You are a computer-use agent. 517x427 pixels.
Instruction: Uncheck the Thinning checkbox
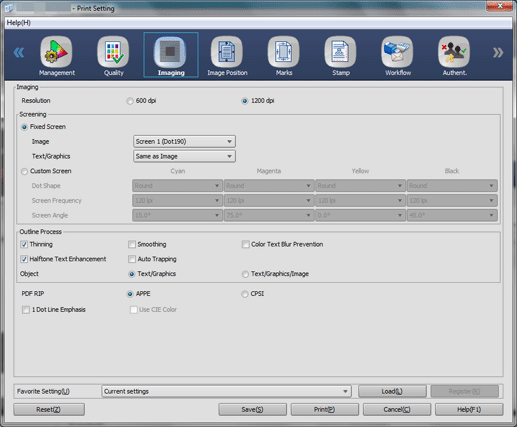tap(24, 244)
